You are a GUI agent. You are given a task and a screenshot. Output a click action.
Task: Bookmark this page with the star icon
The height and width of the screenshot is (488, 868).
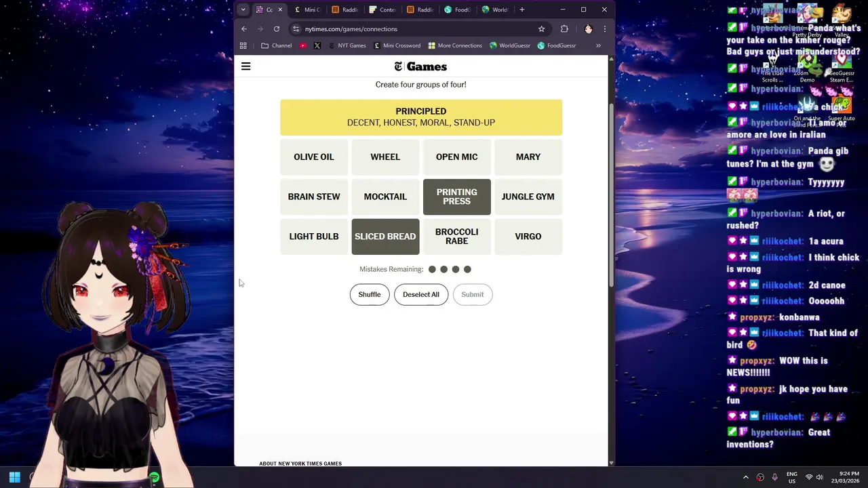[541, 29]
